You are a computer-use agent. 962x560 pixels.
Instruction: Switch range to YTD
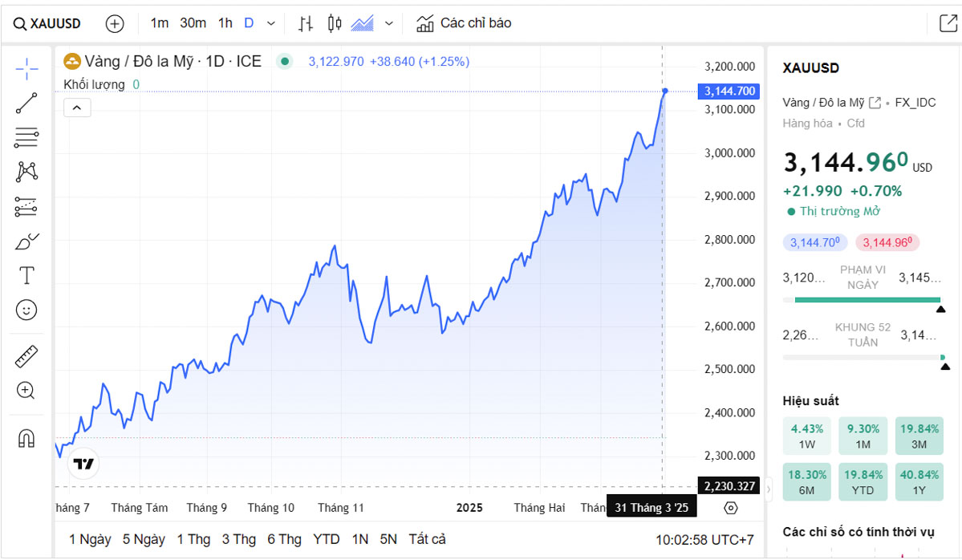[326, 539]
